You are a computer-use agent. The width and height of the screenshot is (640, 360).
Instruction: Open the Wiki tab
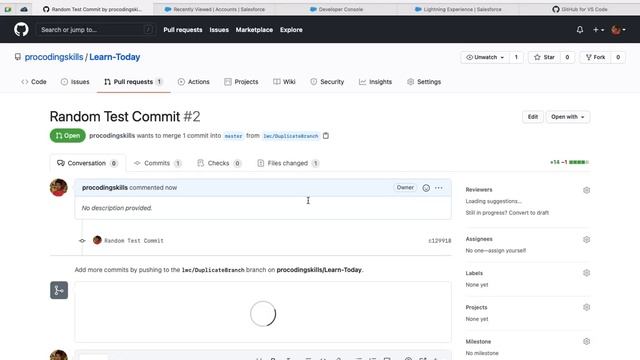(284, 82)
